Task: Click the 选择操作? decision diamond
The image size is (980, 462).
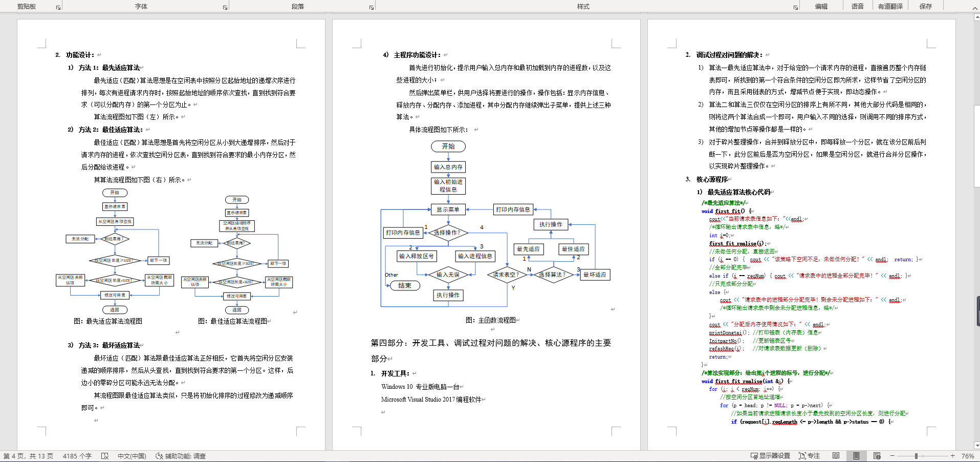Action: click(x=448, y=233)
